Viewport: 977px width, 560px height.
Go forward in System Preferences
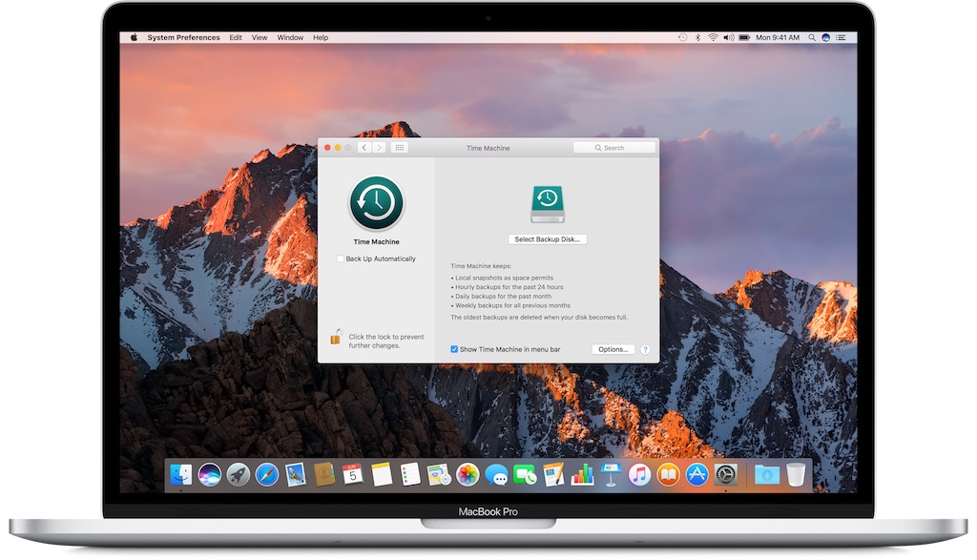[x=379, y=148]
